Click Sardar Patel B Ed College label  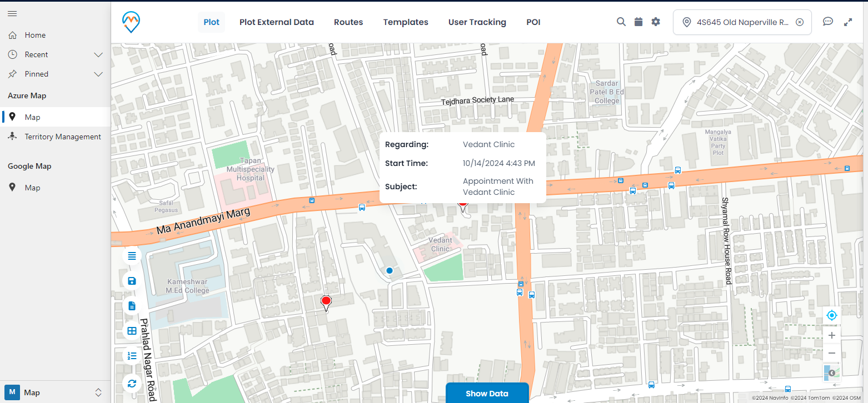coord(607,92)
